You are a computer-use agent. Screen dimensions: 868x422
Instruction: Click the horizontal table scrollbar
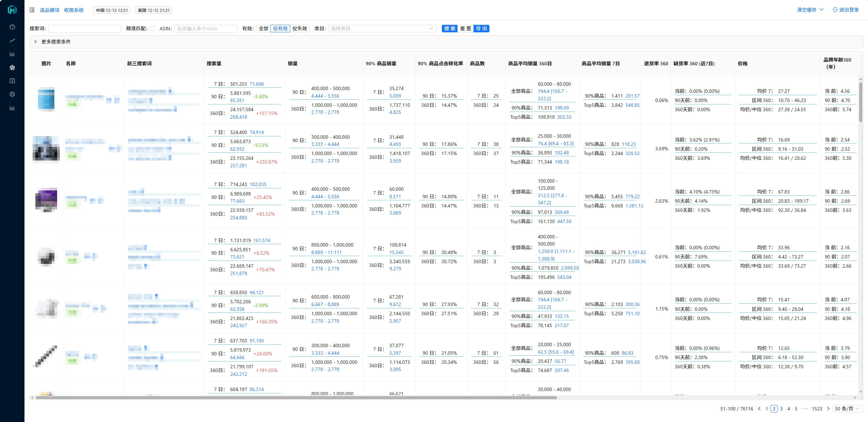click(296, 398)
